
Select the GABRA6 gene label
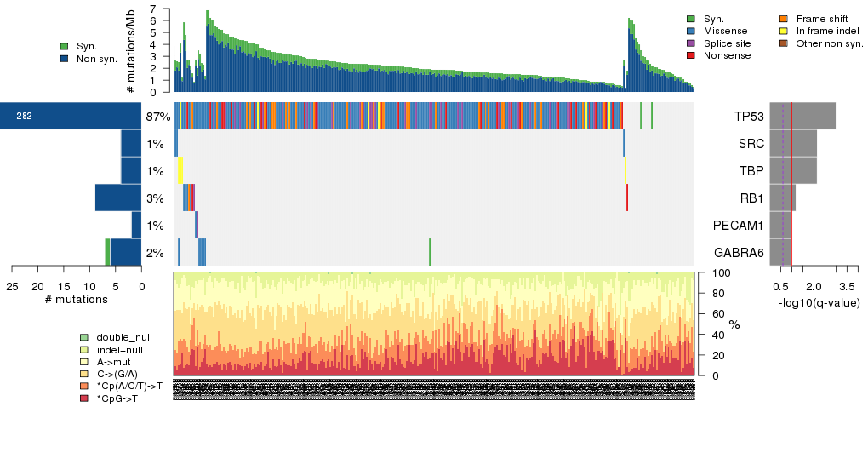click(x=739, y=253)
